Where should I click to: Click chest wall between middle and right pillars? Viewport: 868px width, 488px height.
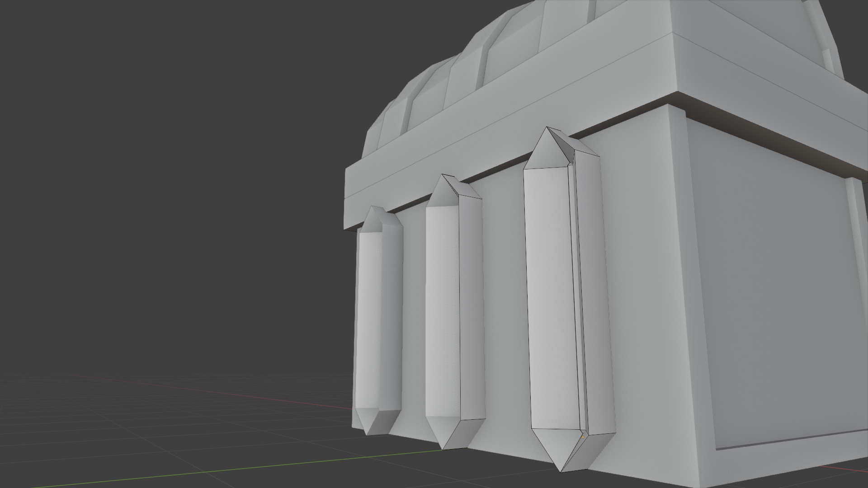504,294
